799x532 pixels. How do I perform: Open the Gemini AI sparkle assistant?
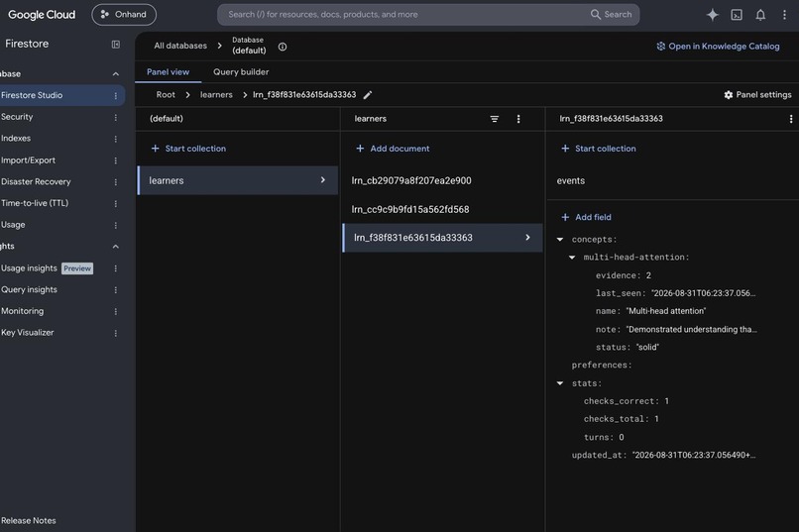[x=713, y=15]
